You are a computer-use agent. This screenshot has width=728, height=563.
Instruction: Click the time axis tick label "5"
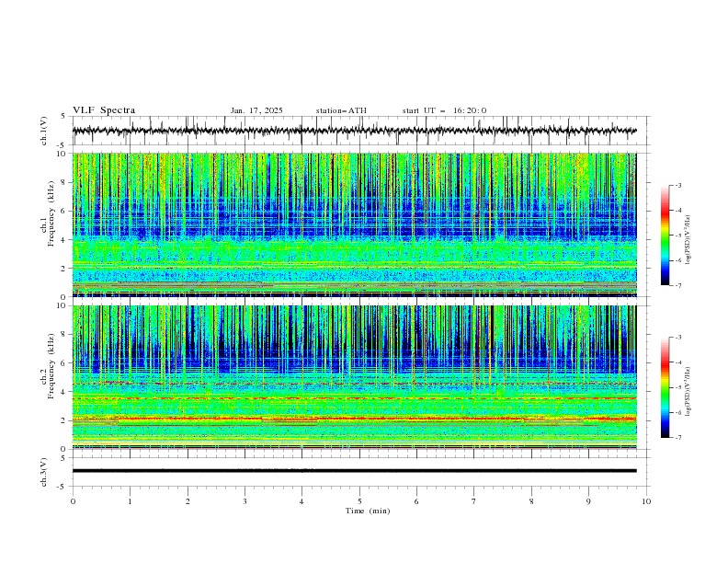pyautogui.click(x=359, y=501)
